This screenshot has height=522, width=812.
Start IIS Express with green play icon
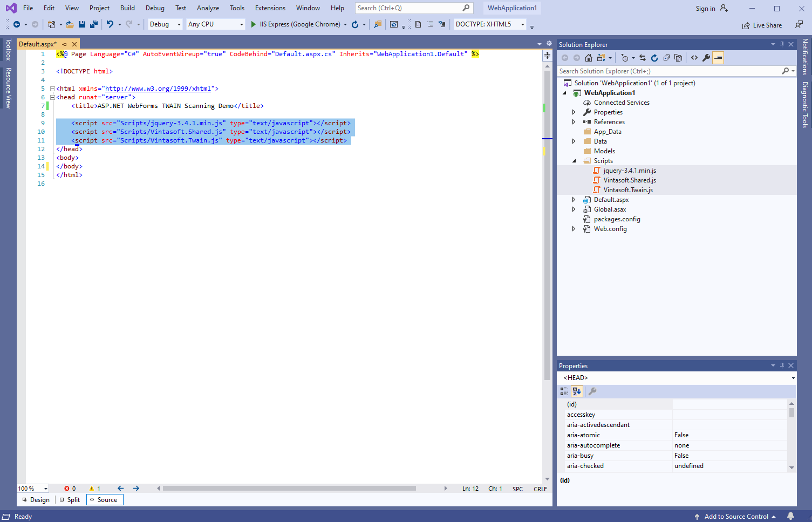(253, 24)
